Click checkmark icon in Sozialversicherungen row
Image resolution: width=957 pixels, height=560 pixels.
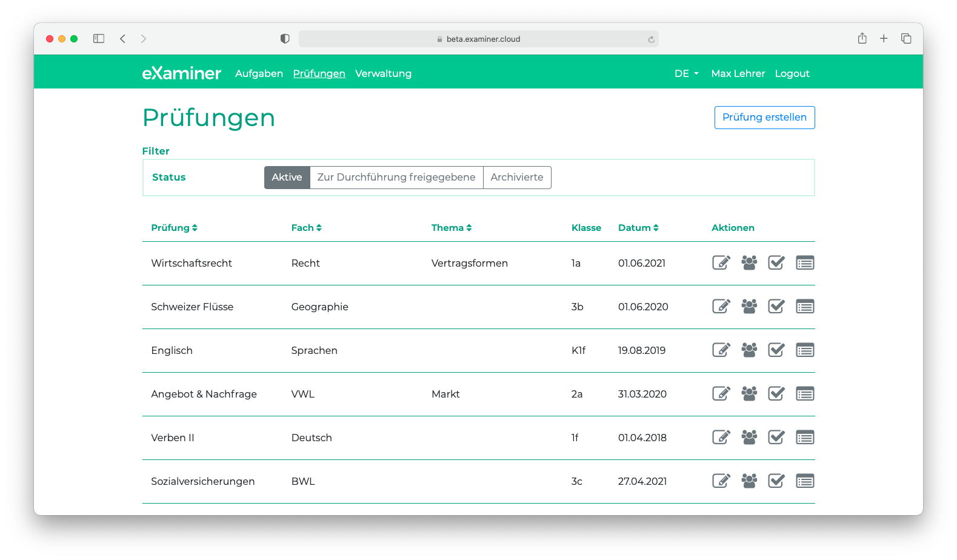[776, 481]
